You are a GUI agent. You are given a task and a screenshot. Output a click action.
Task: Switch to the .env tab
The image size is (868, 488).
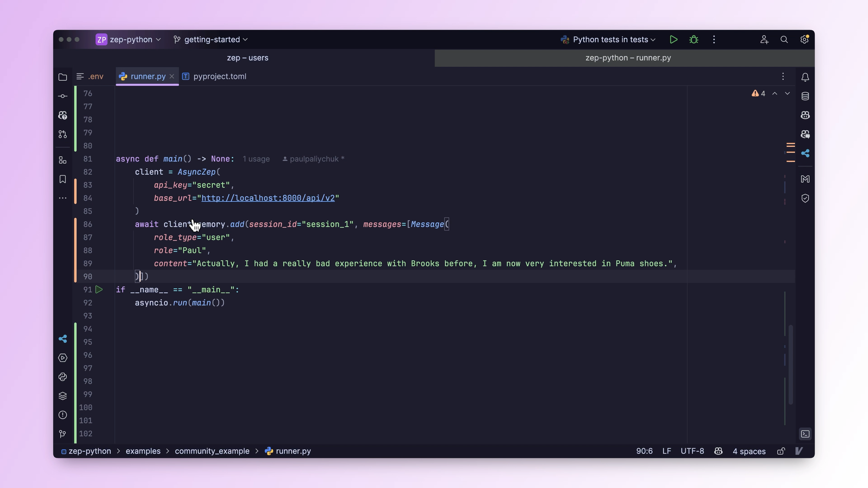coord(96,76)
